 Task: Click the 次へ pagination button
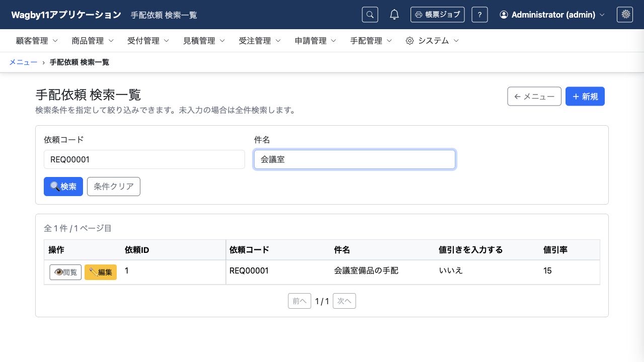point(344,301)
